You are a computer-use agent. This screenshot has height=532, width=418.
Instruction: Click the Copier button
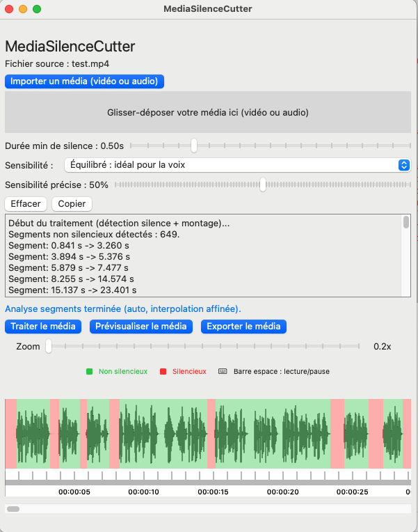pos(72,203)
